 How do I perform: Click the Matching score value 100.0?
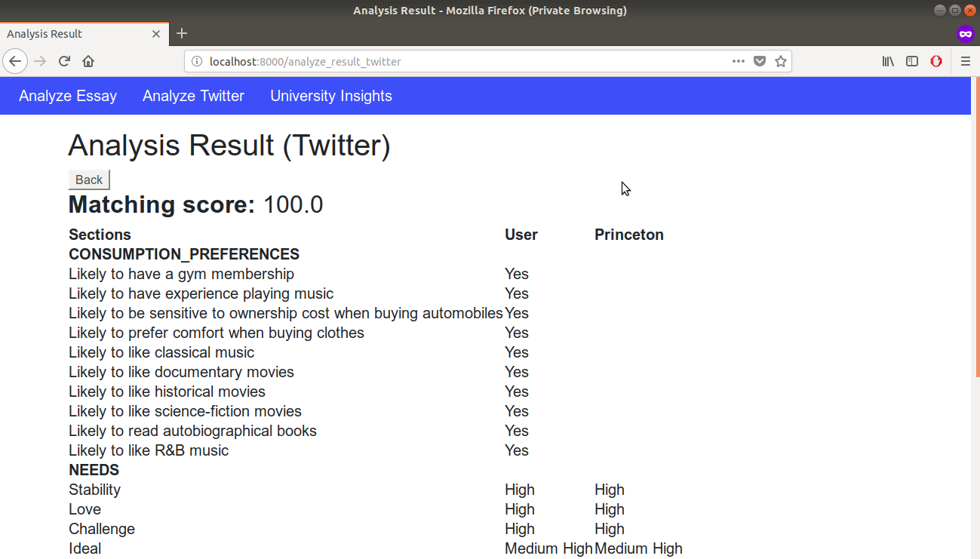[x=293, y=204]
